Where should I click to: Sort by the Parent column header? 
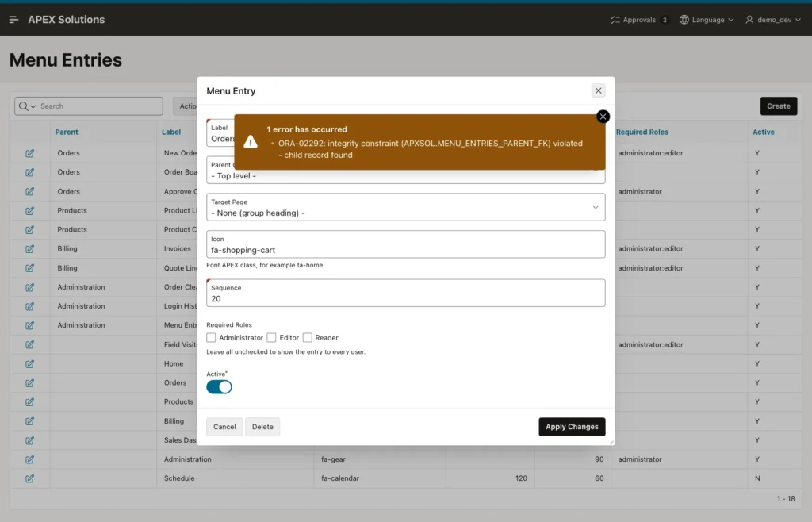[x=67, y=132]
